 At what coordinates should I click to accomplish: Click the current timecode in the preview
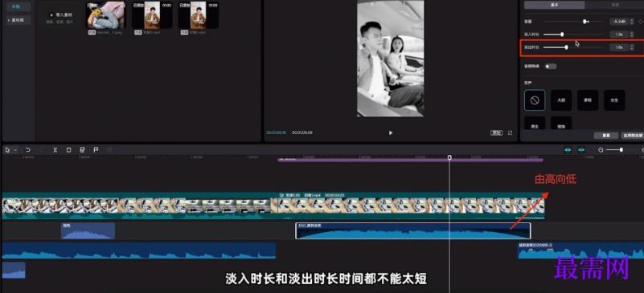point(276,132)
